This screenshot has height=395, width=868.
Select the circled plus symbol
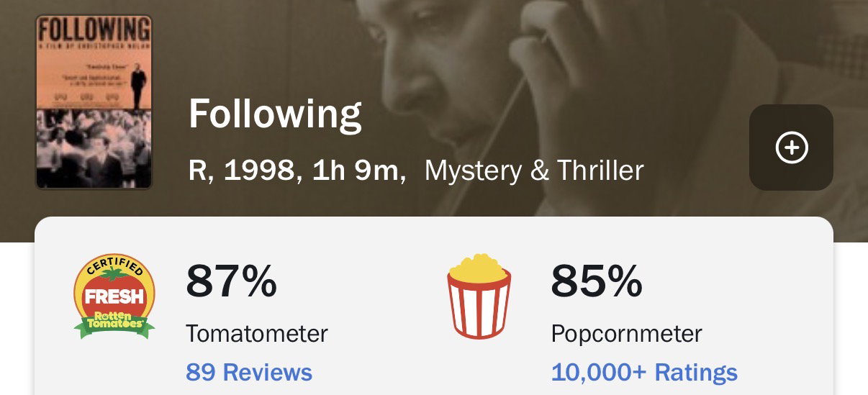(791, 147)
